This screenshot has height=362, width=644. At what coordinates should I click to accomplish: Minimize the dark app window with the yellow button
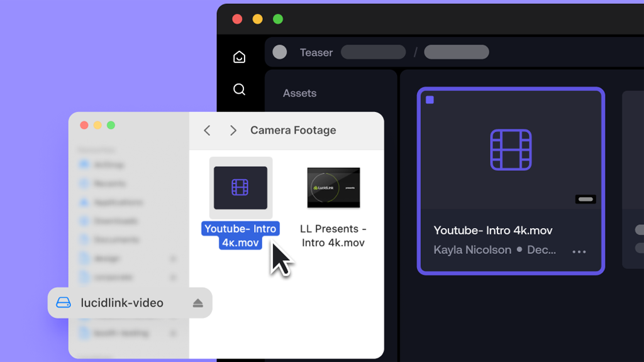(257, 19)
